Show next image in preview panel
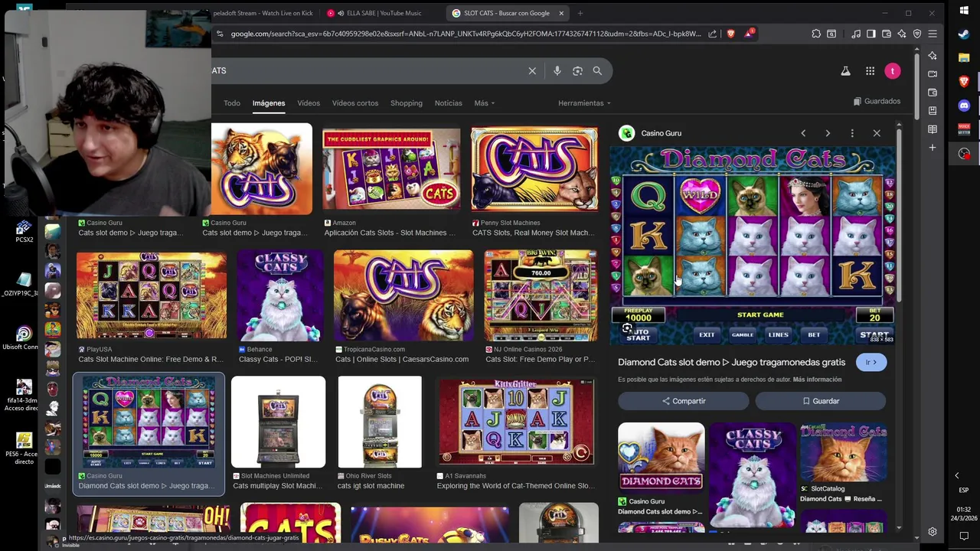 click(x=828, y=133)
